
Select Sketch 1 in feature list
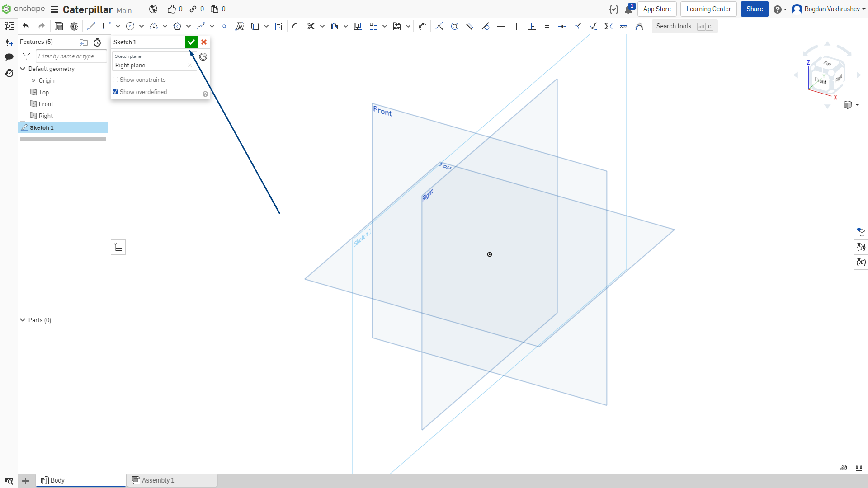63,127
